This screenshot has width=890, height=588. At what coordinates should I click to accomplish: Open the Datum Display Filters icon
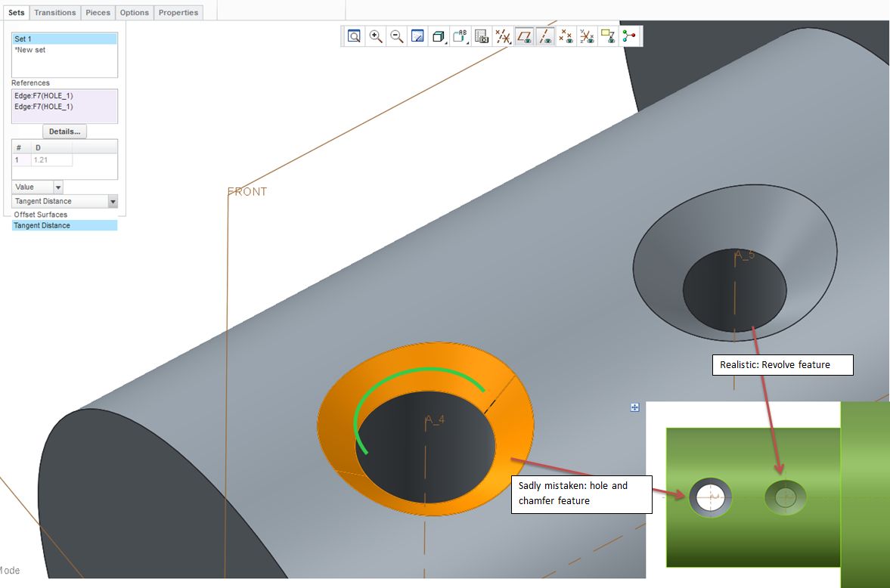502,36
